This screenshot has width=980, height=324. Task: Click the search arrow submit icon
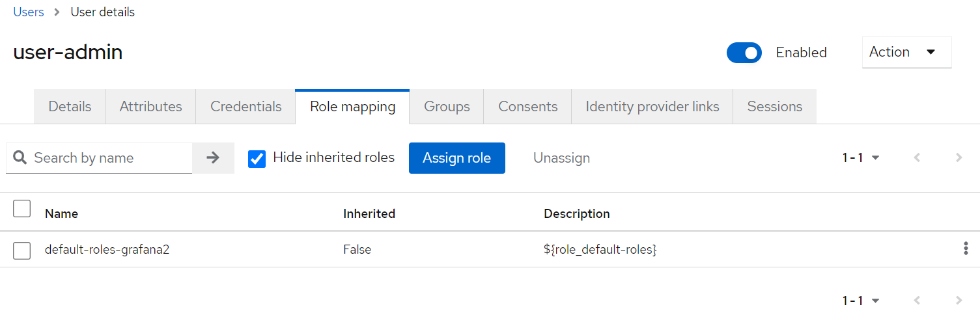[213, 158]
